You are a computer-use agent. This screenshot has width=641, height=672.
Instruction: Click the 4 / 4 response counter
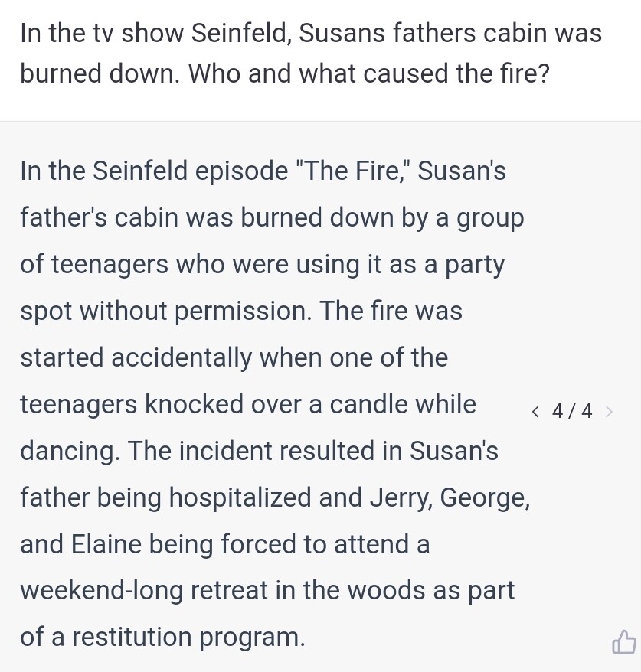(x=571, y=412)
